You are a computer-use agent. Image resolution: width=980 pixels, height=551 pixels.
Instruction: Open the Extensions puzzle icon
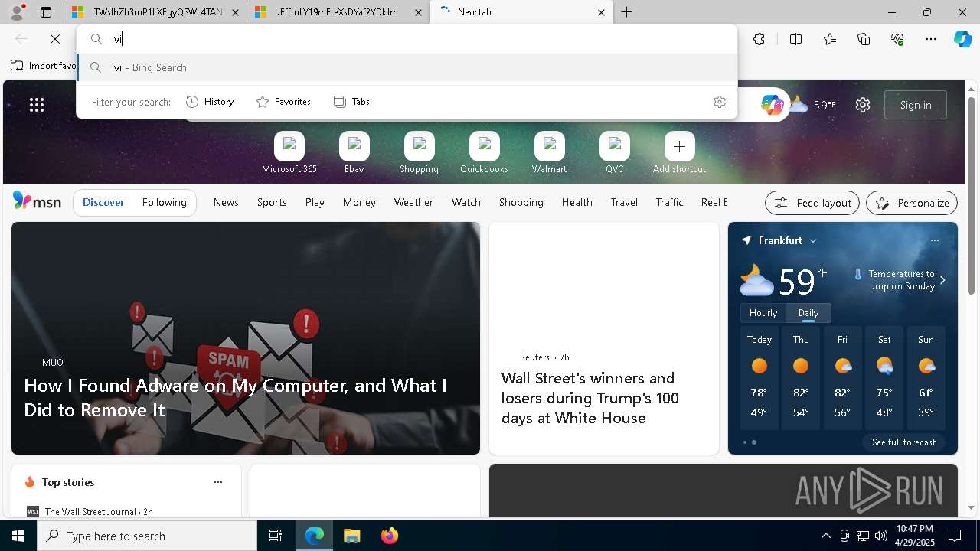(759, 39)
